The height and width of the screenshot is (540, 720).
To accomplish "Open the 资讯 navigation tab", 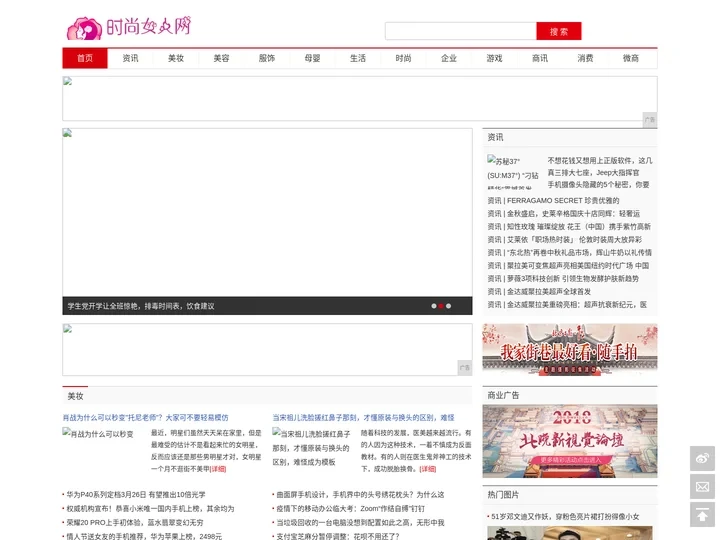I will coord(130,58).
